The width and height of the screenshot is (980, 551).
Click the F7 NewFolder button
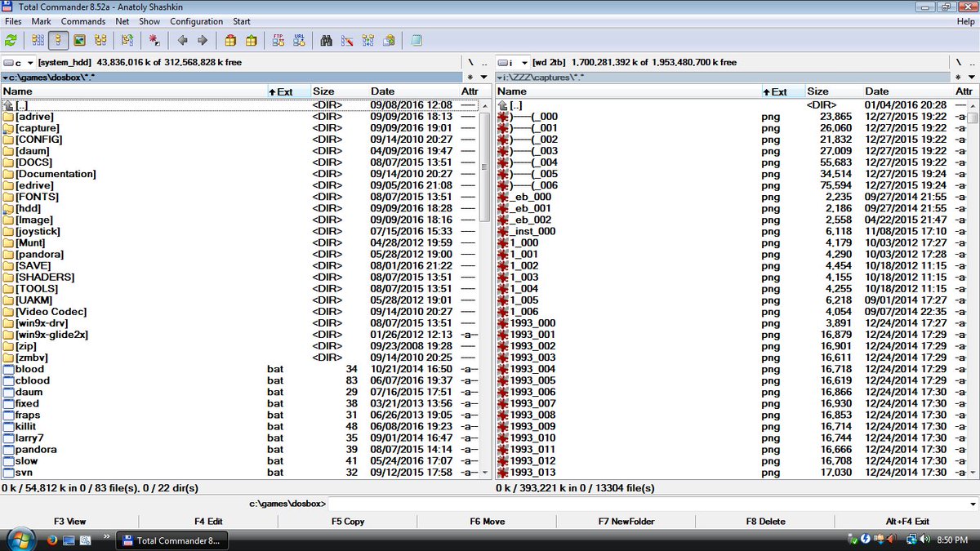(x=626, y=521)
